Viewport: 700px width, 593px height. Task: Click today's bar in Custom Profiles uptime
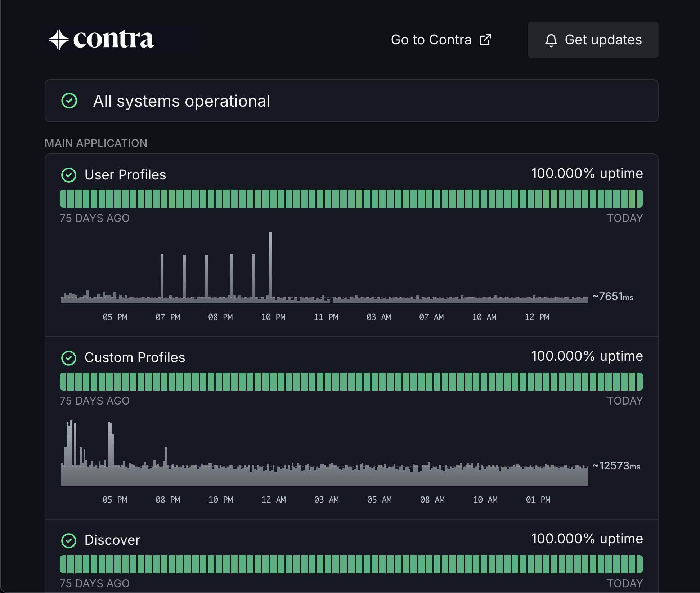pos(640,382)
